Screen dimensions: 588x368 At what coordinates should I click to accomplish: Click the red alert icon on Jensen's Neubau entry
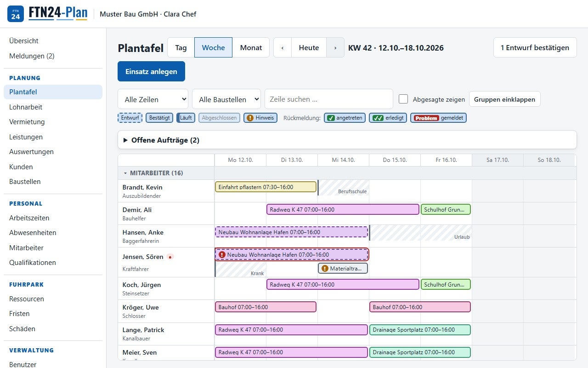point(222,254)
